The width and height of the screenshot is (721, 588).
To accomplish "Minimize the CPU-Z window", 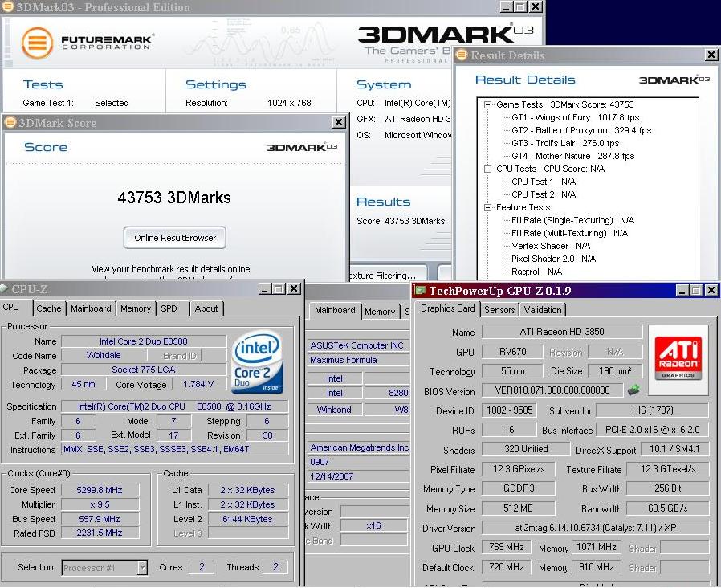I will click(x=264, y=289).
